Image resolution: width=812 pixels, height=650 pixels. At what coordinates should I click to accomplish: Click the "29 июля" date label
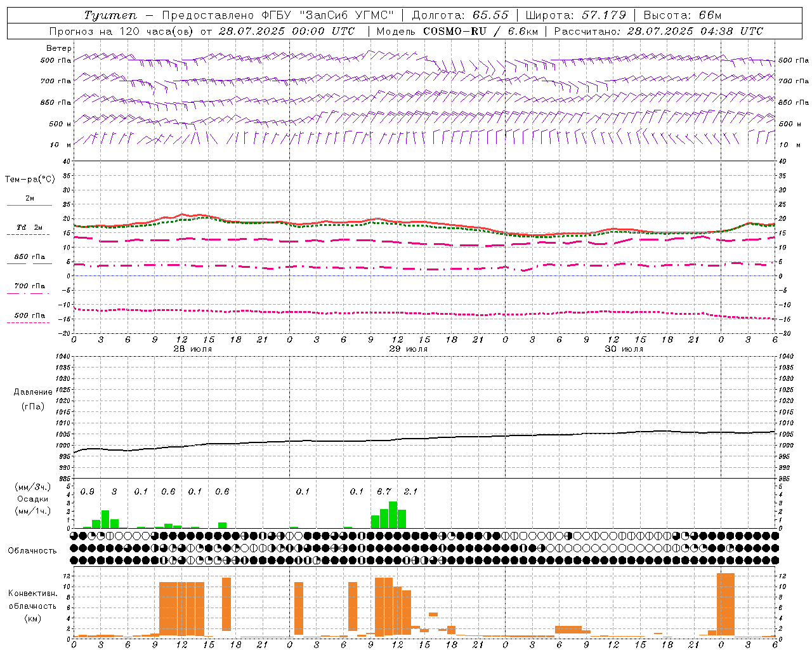tap(409, 349)
